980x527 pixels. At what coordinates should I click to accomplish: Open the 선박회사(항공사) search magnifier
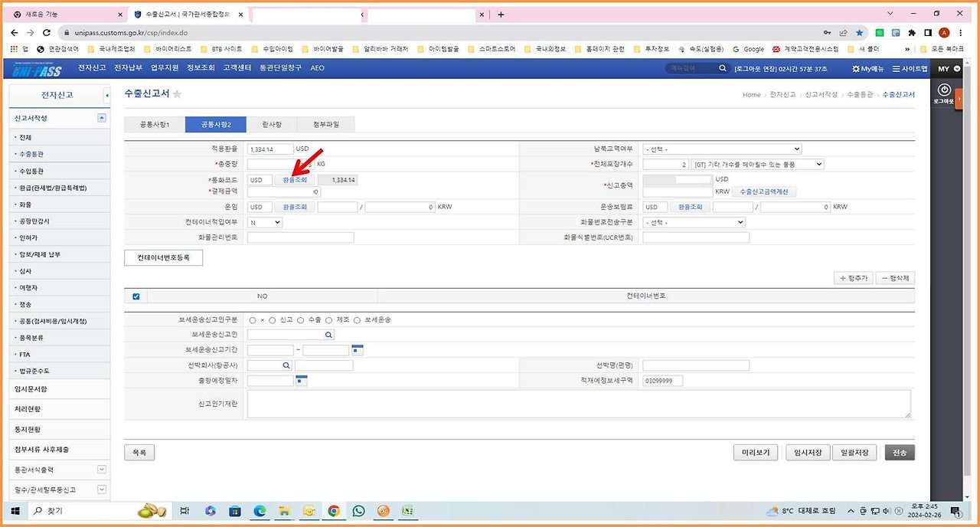286,365
